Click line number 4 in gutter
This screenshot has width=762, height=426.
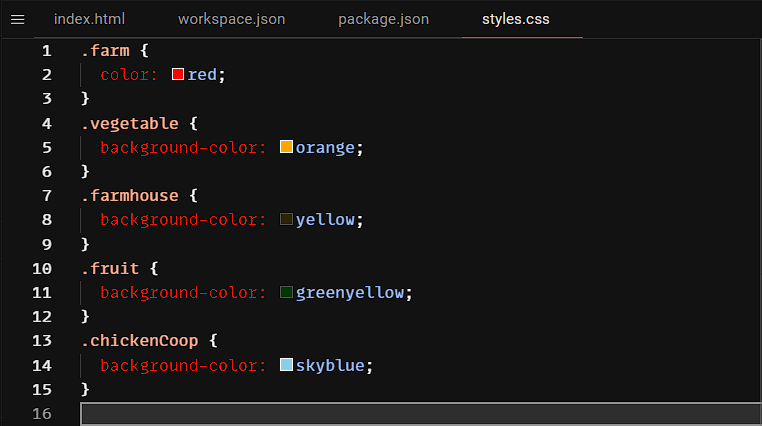coord(47,123)
